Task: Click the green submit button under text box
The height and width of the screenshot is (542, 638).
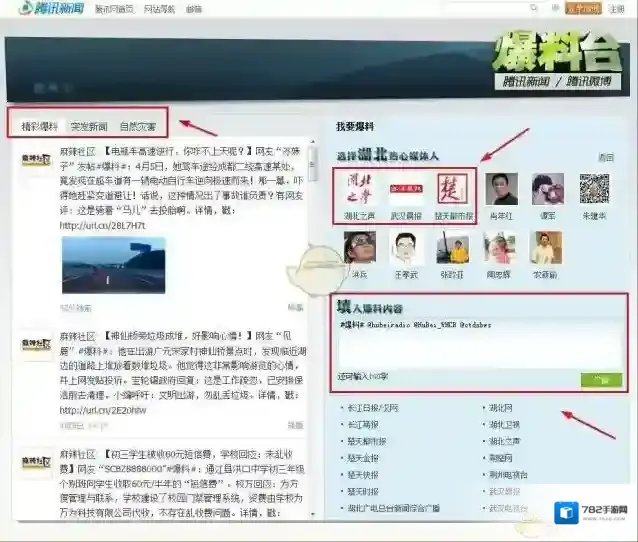Action: (601, 380)
